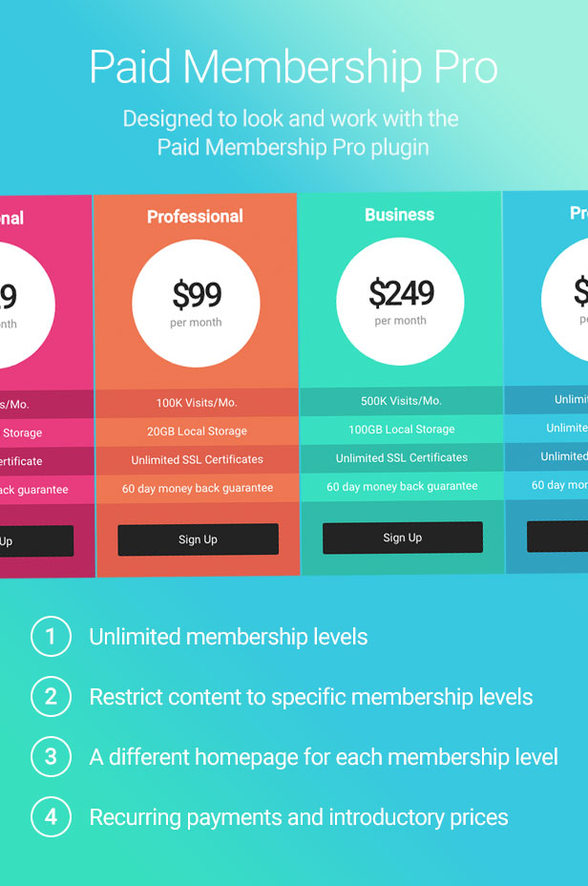Click the Unlimited membership levels text
The image size is (588, 886).
pyautogui.click(x=228, y=637)
